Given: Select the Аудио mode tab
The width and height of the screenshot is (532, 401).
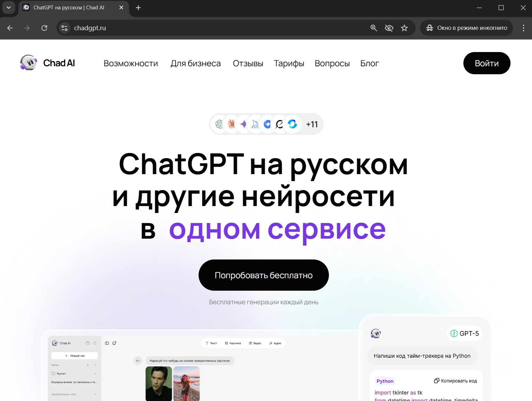Looking at the screenshot, I should (x=275, y=343).
